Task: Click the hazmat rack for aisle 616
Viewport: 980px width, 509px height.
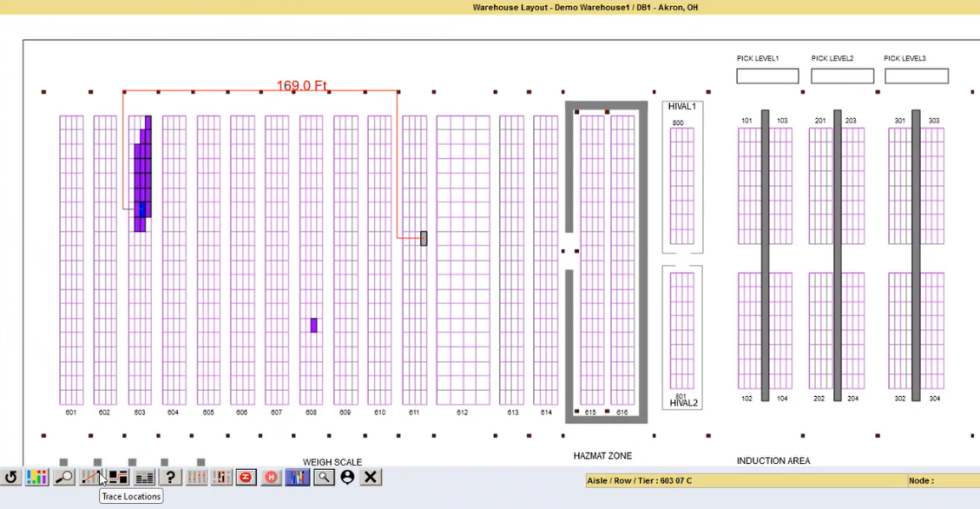Action: click(x=622, y=260)
